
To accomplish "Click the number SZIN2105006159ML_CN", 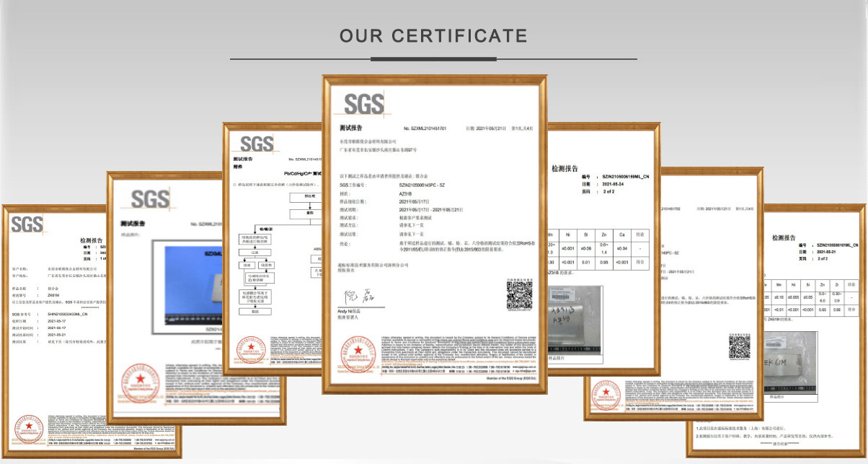I will (626, 177).
